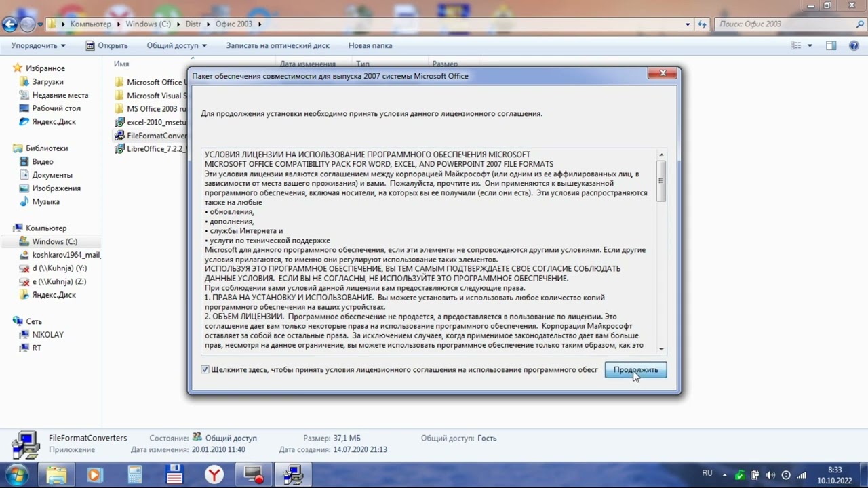This screenshot has height=488, width=868.
Task: Toggle the preview pane icon
Action: pos(831,45)
